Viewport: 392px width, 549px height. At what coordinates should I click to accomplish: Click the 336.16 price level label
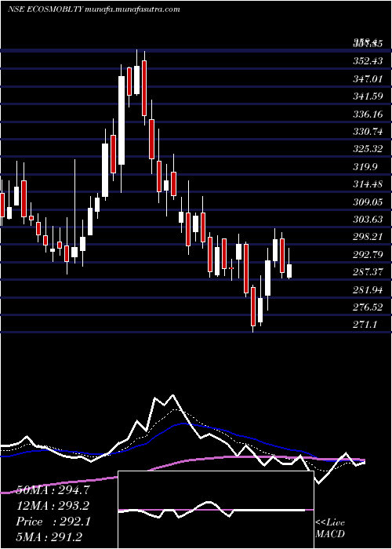pos(367,115)
